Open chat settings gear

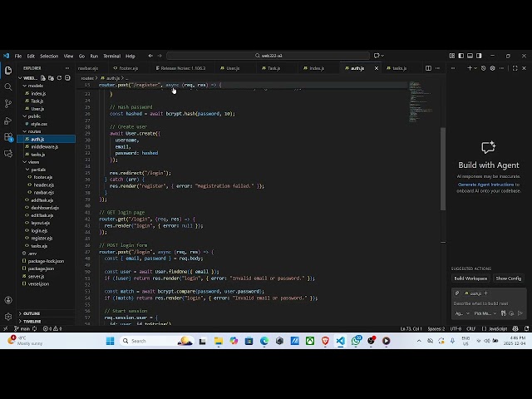pyautogui.click(x=493, y=68)
